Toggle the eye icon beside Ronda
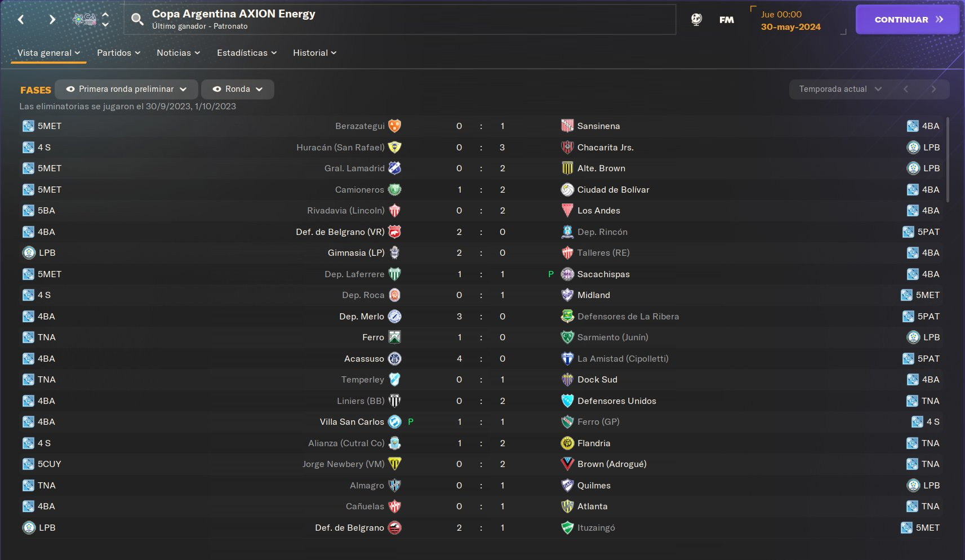Image resolution: width=965 pixels, height=560 pixels. tap(216, 89)
